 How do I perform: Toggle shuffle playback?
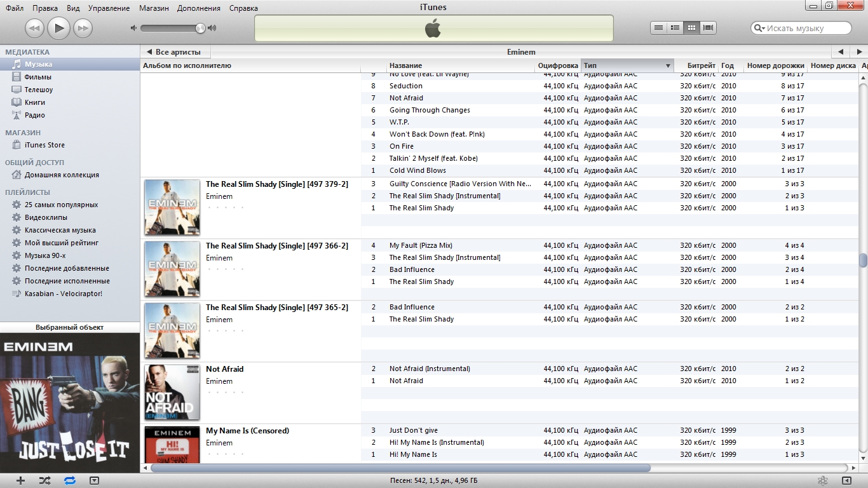(44, 480)
